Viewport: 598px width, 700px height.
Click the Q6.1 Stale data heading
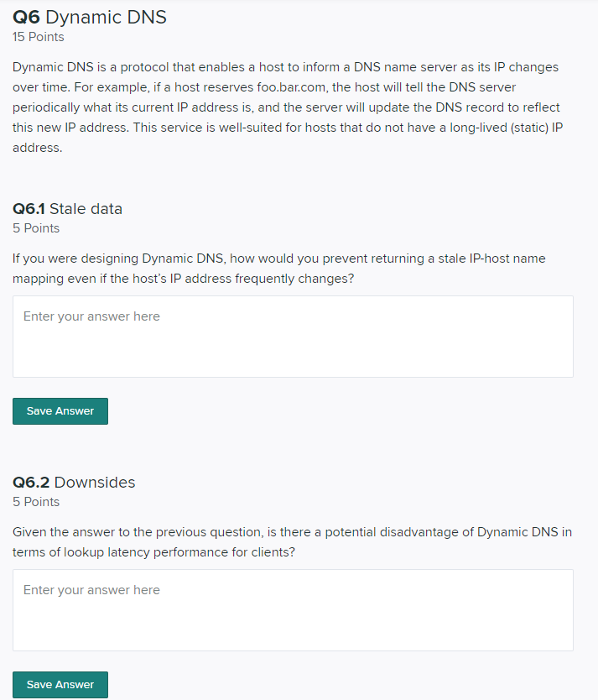point(68,208)
